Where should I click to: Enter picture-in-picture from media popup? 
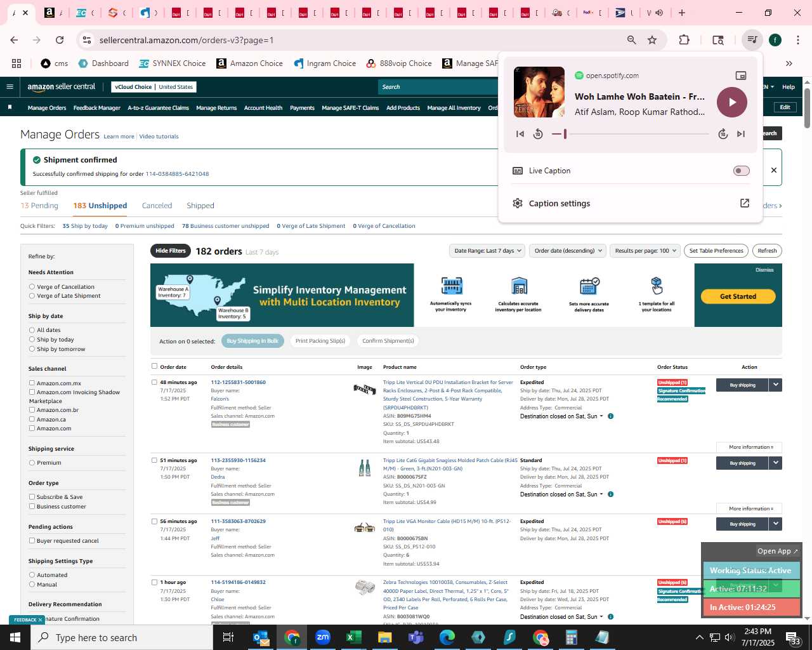click(x=740, y=76)
